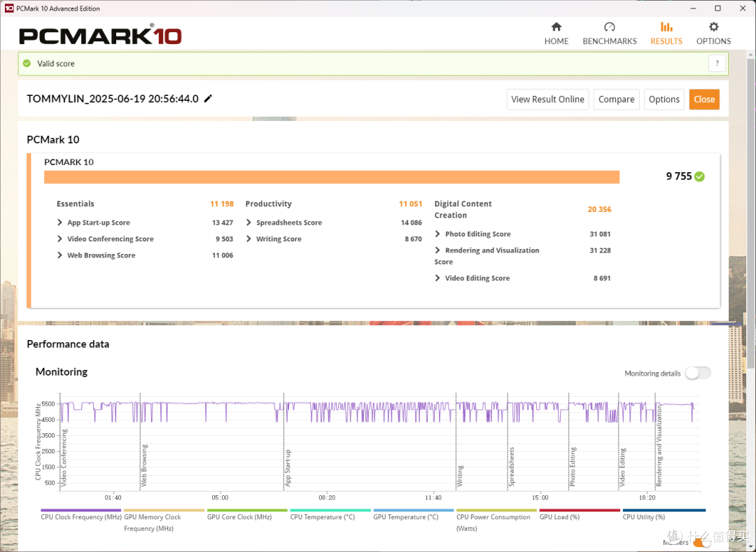Click the Valid score help question mark

pyautogui.click(x=717, y=64)
